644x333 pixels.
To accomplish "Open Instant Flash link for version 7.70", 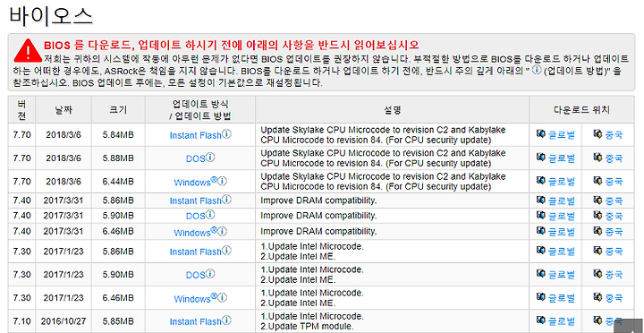I will 196,136.
